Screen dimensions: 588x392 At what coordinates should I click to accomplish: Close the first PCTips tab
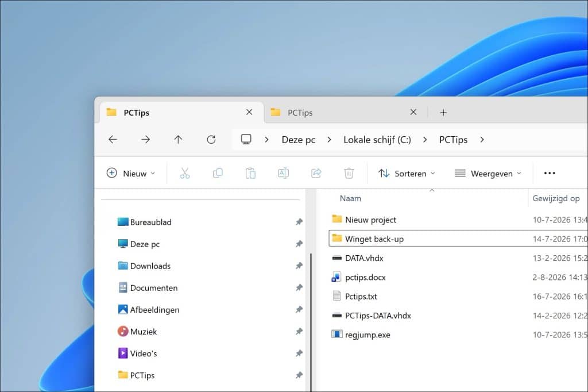pos(249,112)
